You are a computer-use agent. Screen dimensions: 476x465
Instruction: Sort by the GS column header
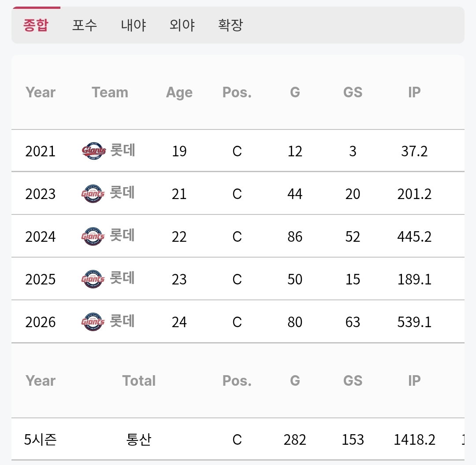click(353, 92)
